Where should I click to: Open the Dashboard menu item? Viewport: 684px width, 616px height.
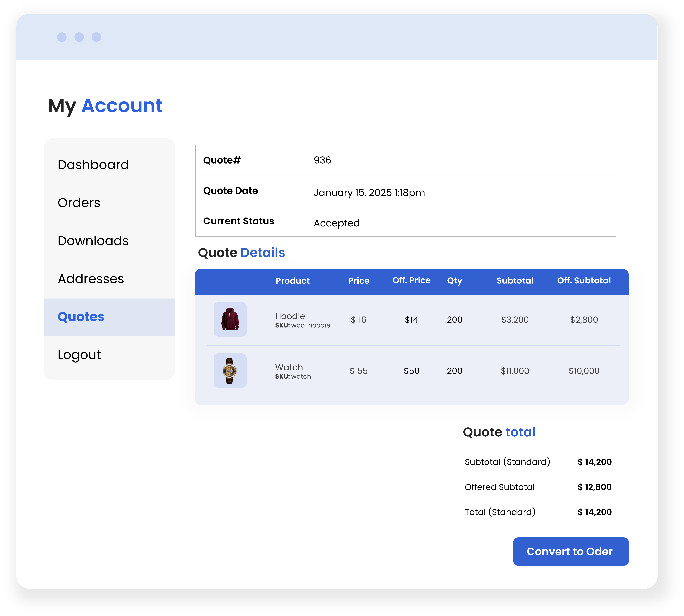[93, 165]
